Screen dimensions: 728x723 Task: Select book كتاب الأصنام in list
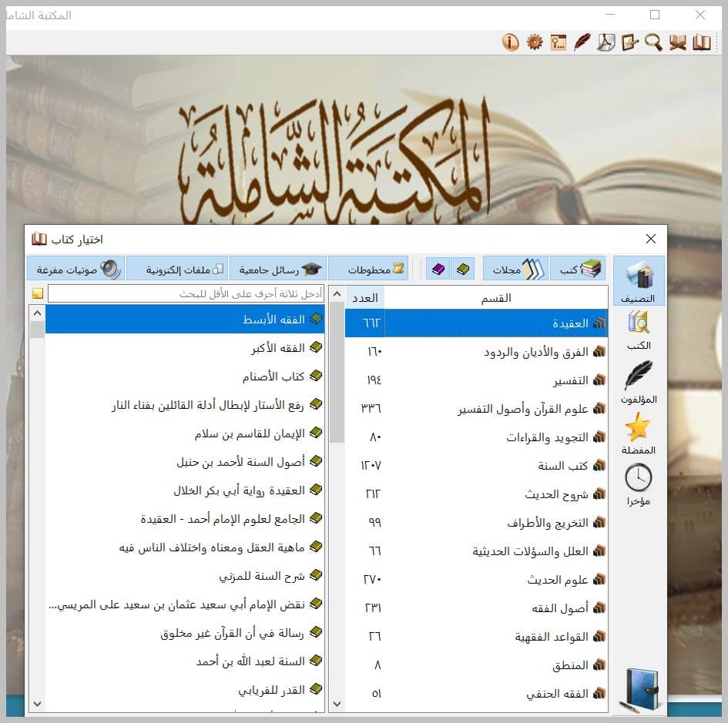click(185, 376)
